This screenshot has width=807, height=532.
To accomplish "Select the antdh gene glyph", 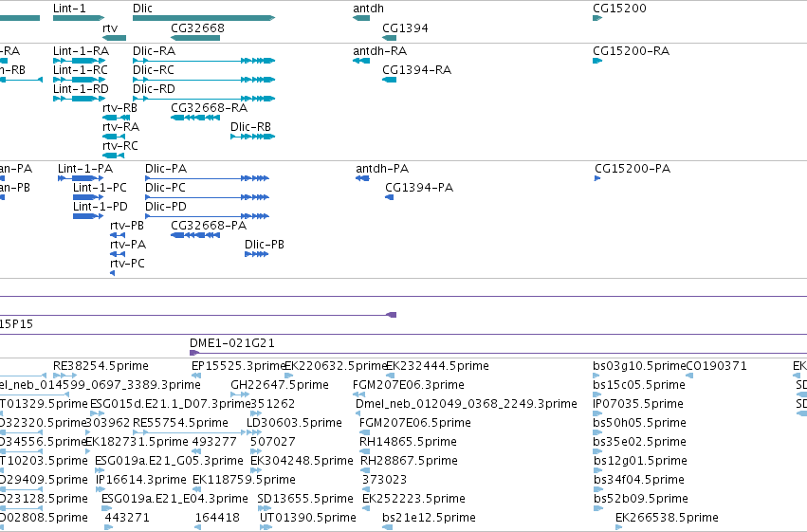I will (x=361, y=18).
